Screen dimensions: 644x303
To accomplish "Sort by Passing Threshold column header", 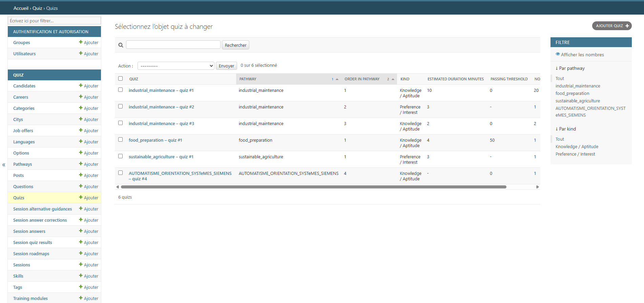I will tap(509, 79).
